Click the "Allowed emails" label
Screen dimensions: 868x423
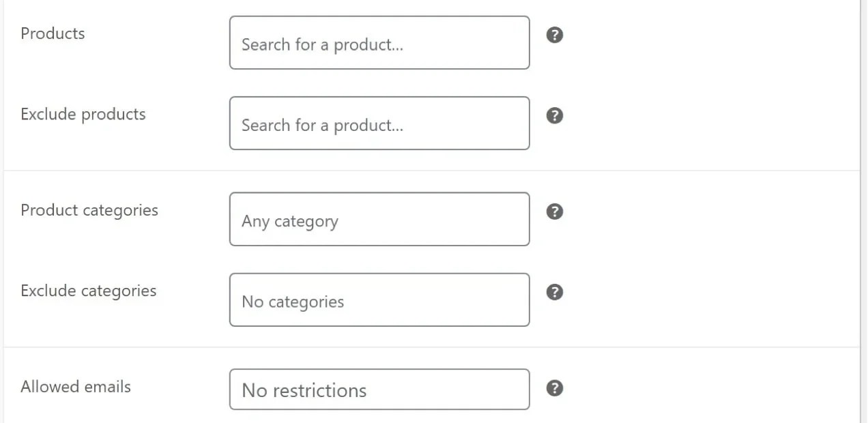(76, 387)
